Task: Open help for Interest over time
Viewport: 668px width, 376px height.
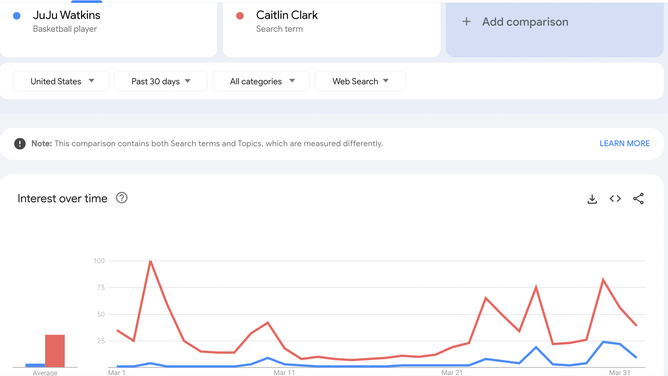Action: (x=121, y=198)
